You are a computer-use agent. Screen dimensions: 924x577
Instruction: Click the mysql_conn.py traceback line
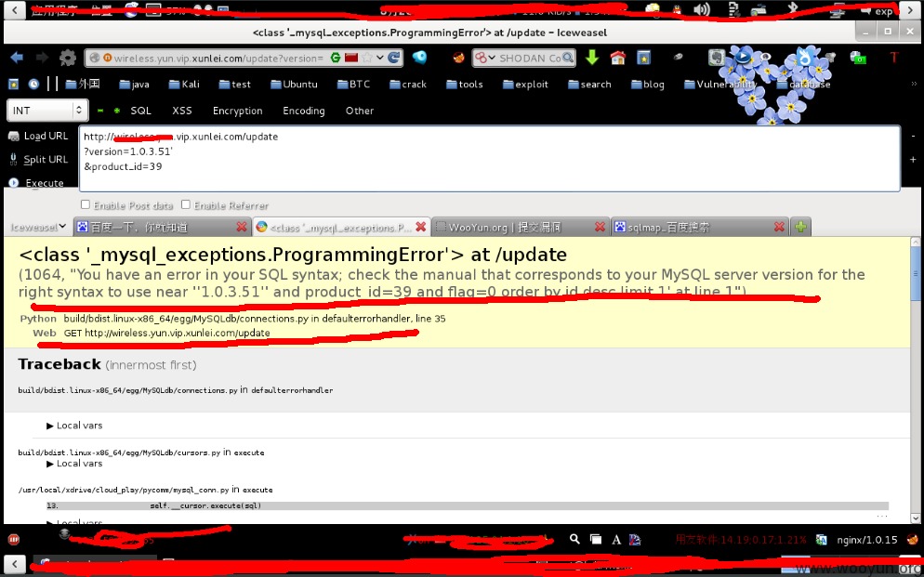[145, 490]
